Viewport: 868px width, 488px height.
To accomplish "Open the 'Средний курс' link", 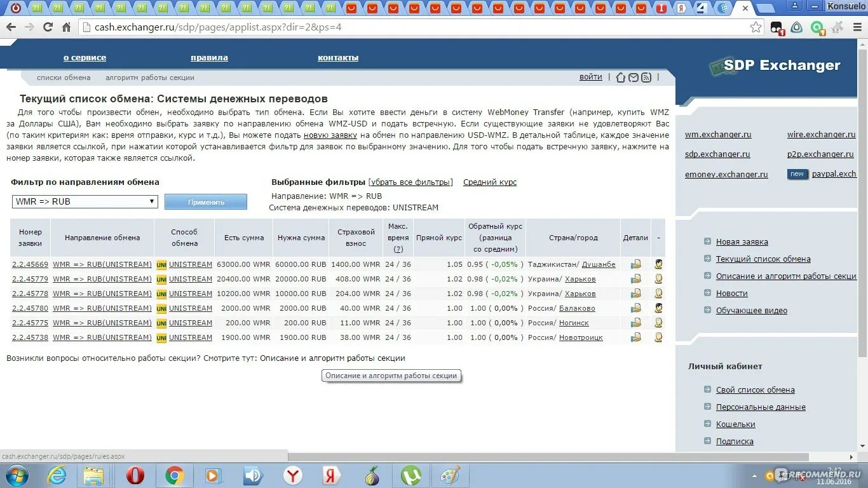I will point(490,182).
